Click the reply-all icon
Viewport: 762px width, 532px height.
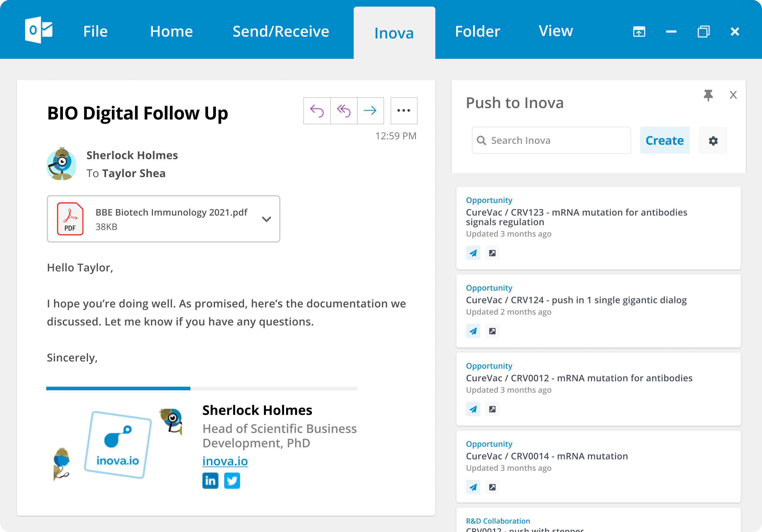point(343,110)
